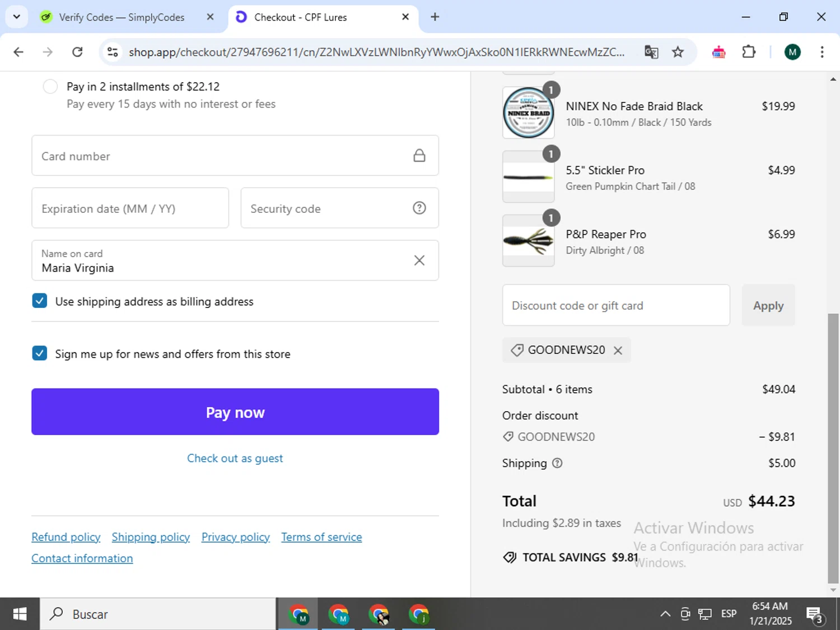Open the Chrome profile M avatar
Image resolution: width=840 pixels, height=630 pixels.
point(792,52)
